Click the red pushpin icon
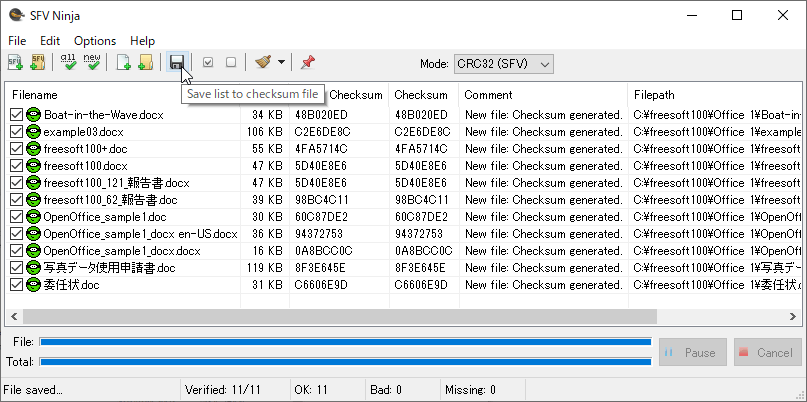This screenshot has width=807, height=402. click(x=308, y=63)
